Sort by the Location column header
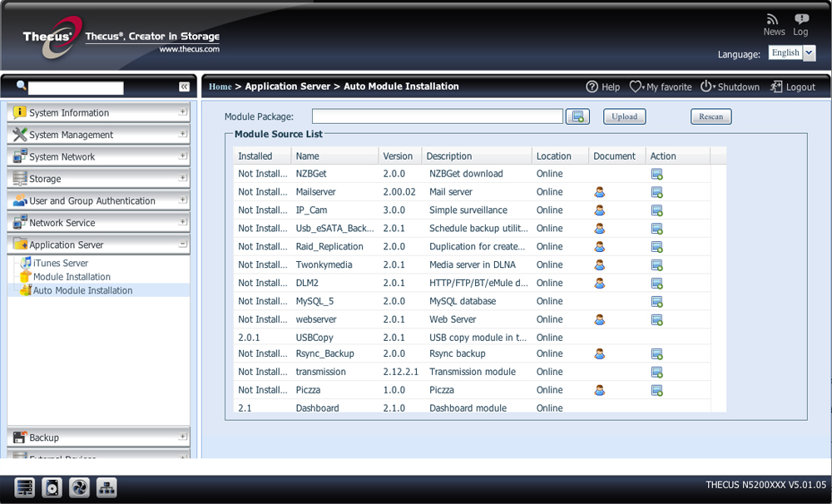The image size is (832, 504). [x=560, y=156]
